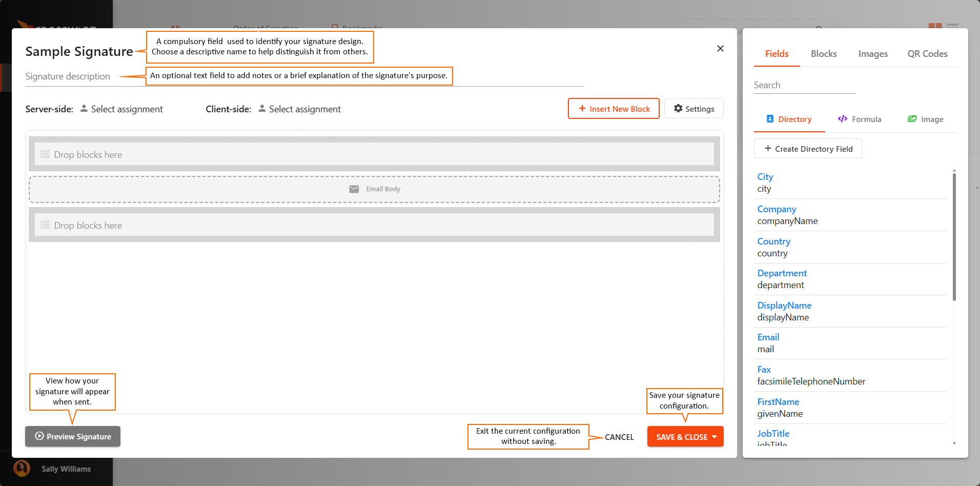980x486 pixels.
Task: Click the person icon beside Client-side assignment
Action: pyautogui.click(x=262, y=108)
